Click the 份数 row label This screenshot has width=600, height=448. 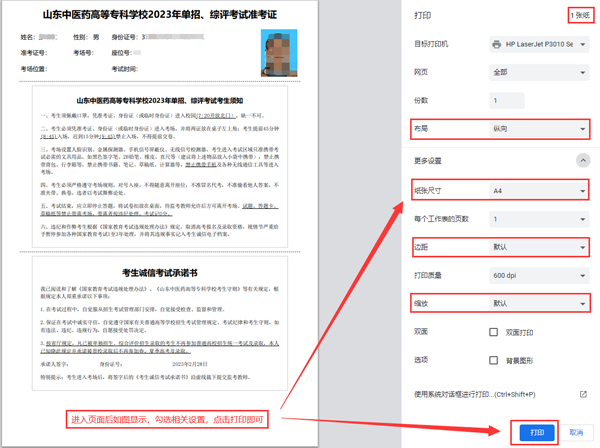click(x=421, y=101)
